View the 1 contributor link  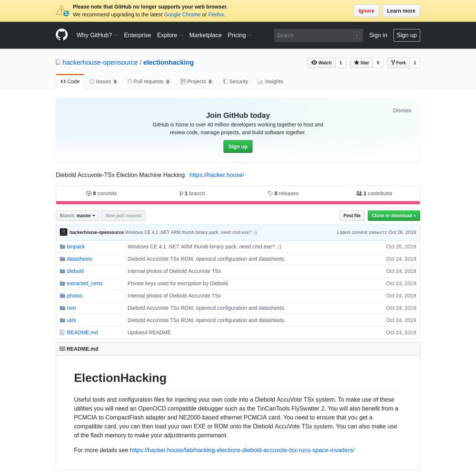374,193
